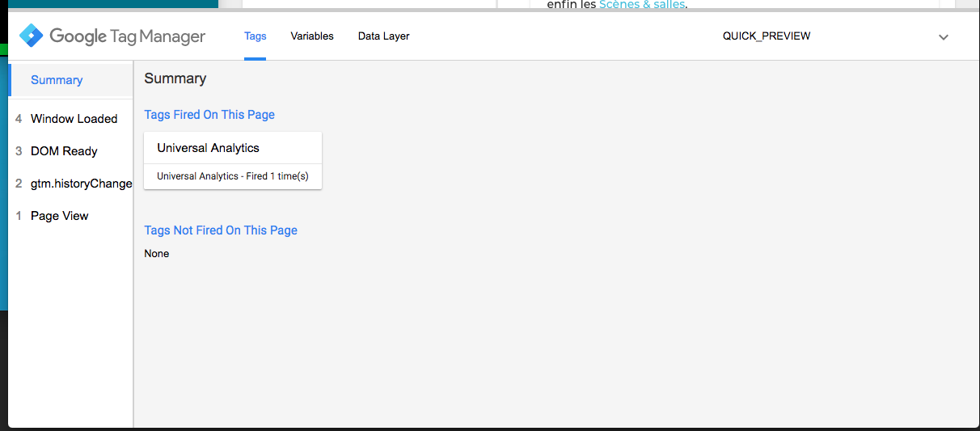Click the QUICK_PREVIEW label

point(766,36)
